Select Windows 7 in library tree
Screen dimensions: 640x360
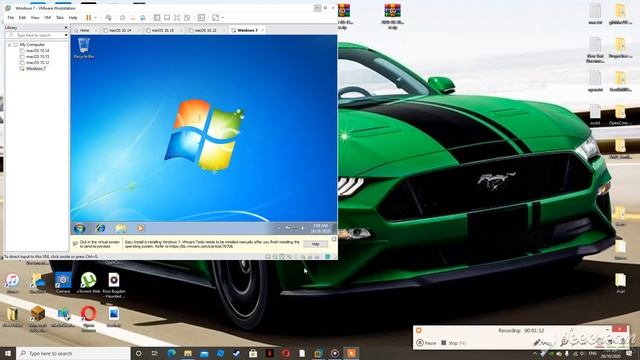tap(36, 69)
